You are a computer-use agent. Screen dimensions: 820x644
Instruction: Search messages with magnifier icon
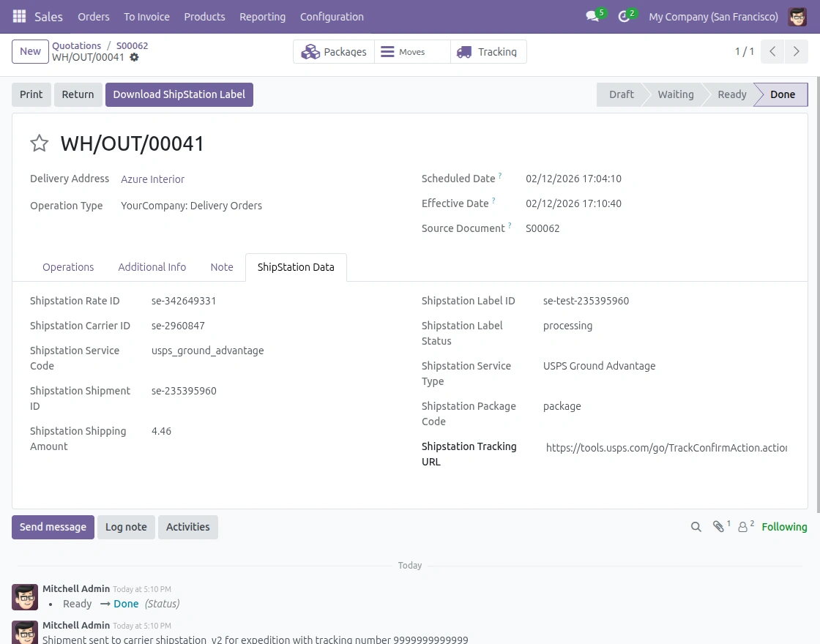click(x=696, y=527)
